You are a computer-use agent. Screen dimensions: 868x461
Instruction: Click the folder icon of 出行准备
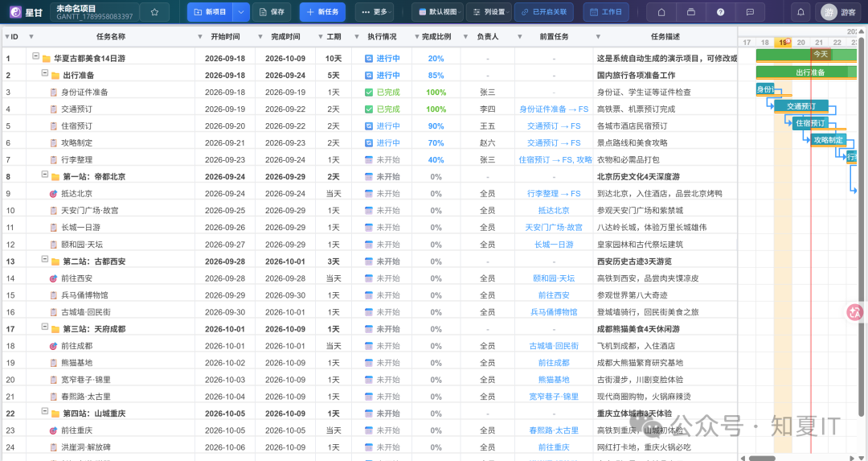pyautogui.click(x=55, y=76)
